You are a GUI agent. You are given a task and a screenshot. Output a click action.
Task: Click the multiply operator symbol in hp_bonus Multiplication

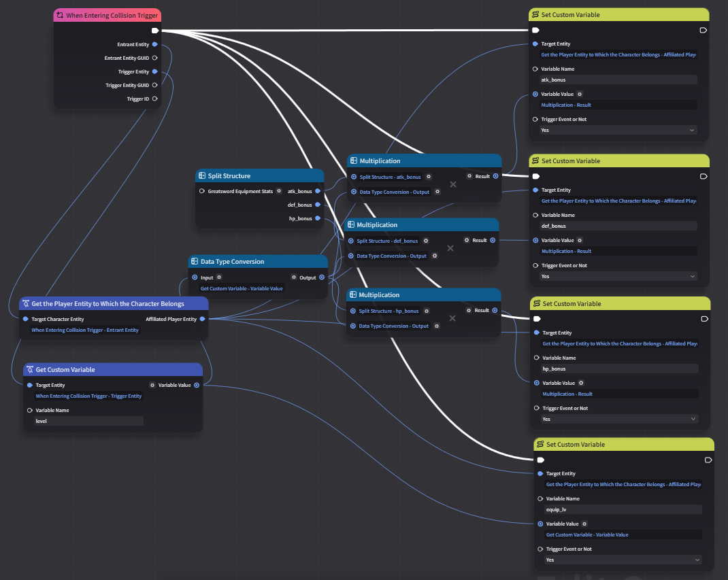[x=452, y=318]
